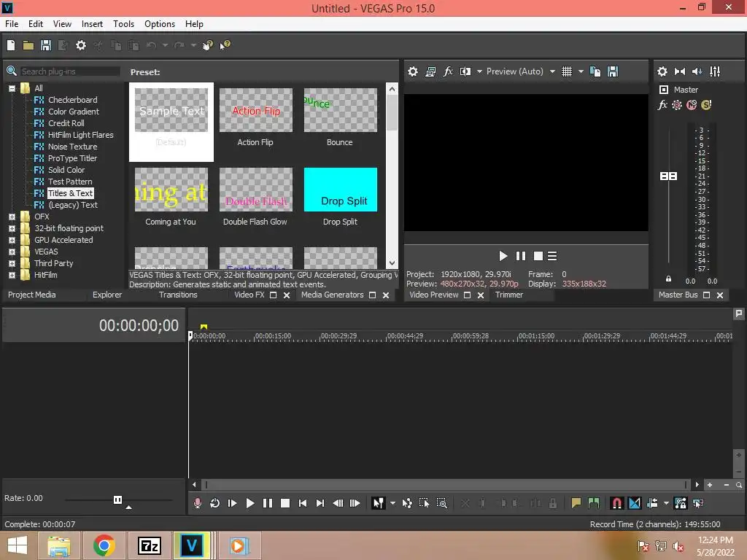Toggle Automatic Crossfades button
Viewport: 747px width, 560px height.
[x=635, y=503]
